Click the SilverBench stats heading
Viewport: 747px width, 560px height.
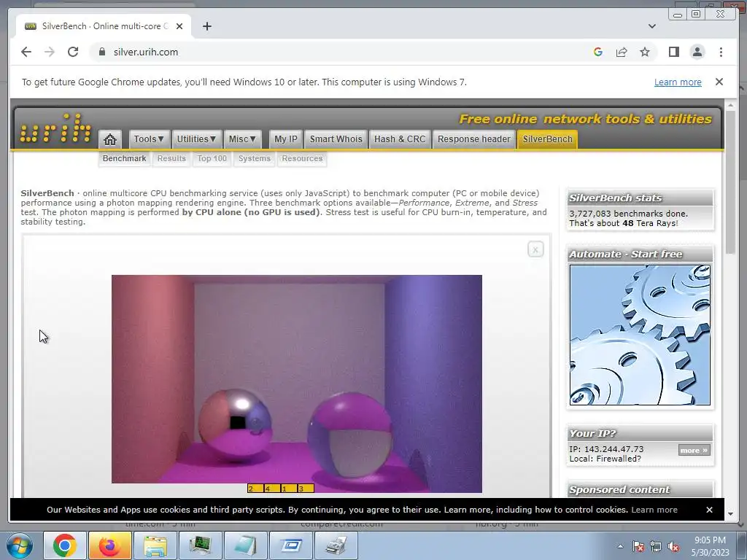(616, 198)
